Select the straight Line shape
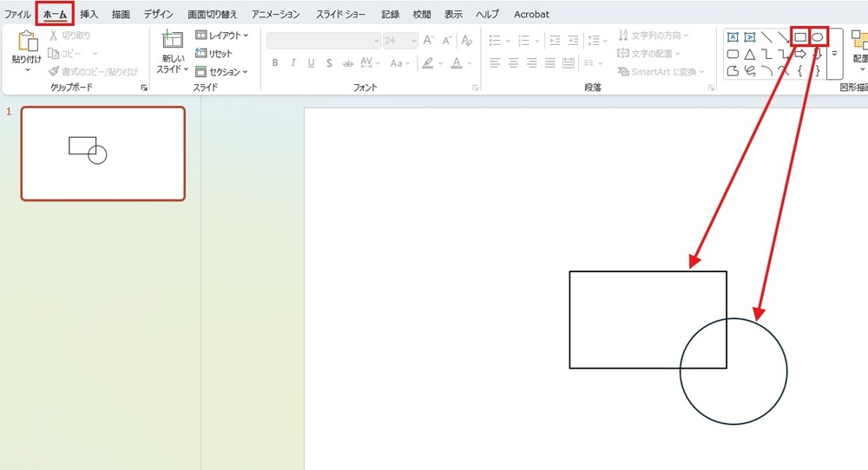The height and width of the screenshot is (470, 868). [766, 37]
